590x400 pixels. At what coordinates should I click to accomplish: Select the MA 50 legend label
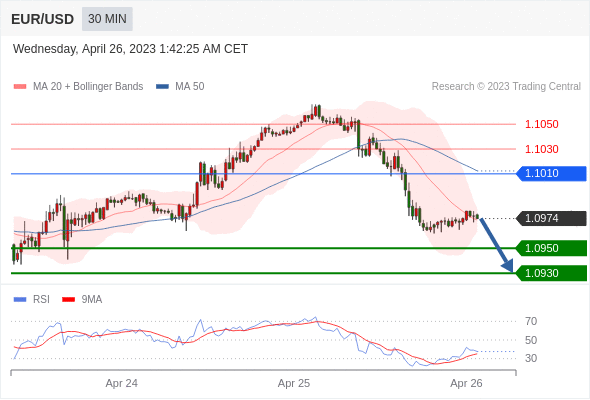point(190,87)
